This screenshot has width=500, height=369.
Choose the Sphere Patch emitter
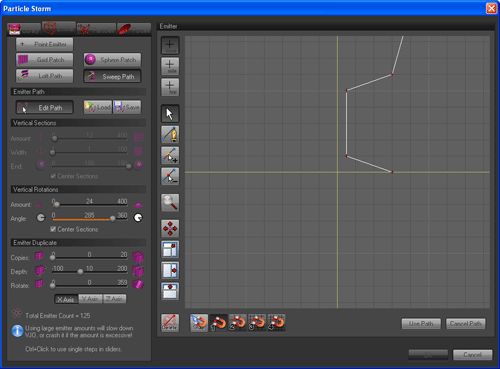coord(112,60)
